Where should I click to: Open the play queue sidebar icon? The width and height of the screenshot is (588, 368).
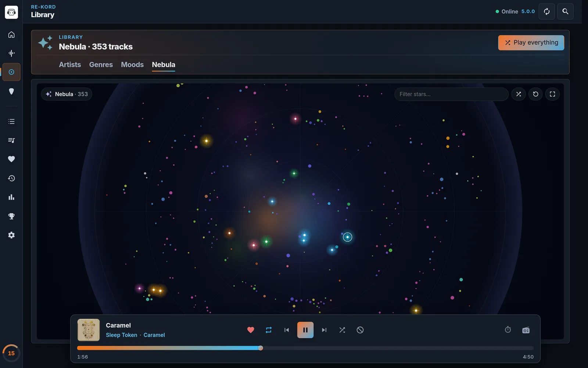click(11, 140)
